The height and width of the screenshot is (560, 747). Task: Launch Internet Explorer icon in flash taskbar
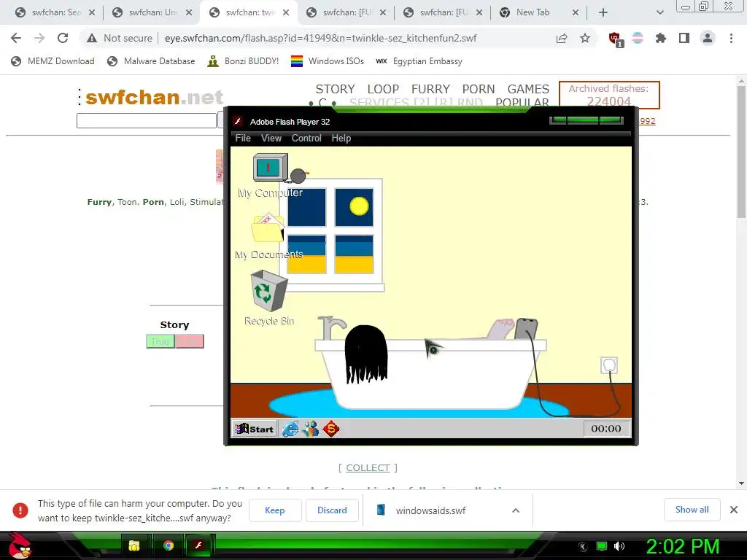pos(290,429)
